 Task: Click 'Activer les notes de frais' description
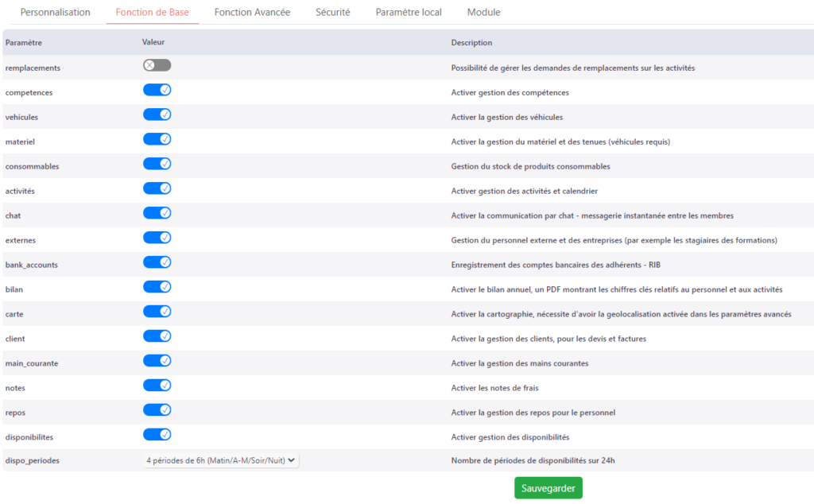click(494, 388)
